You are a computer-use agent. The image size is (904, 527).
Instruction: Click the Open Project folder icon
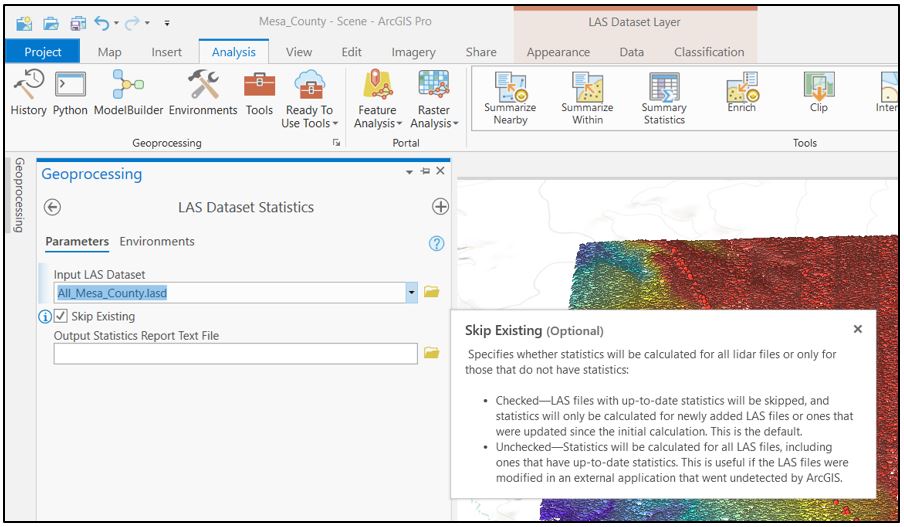(x=51, y=23)
